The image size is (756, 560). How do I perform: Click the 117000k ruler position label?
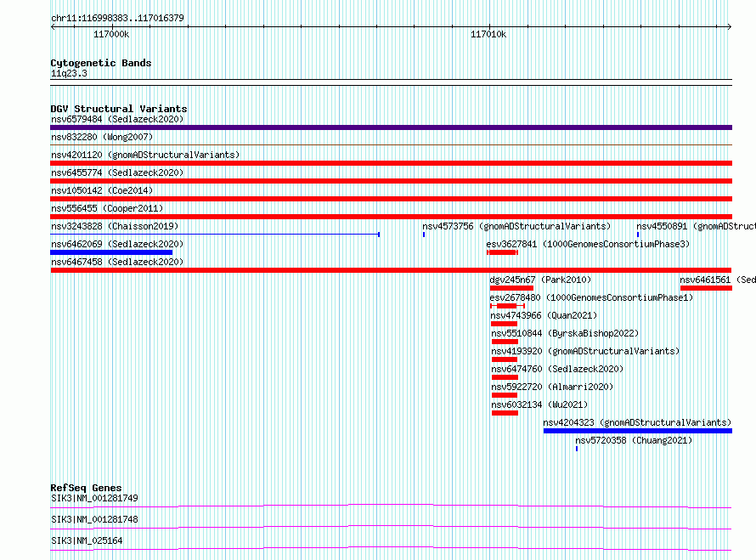pos(111,34)
